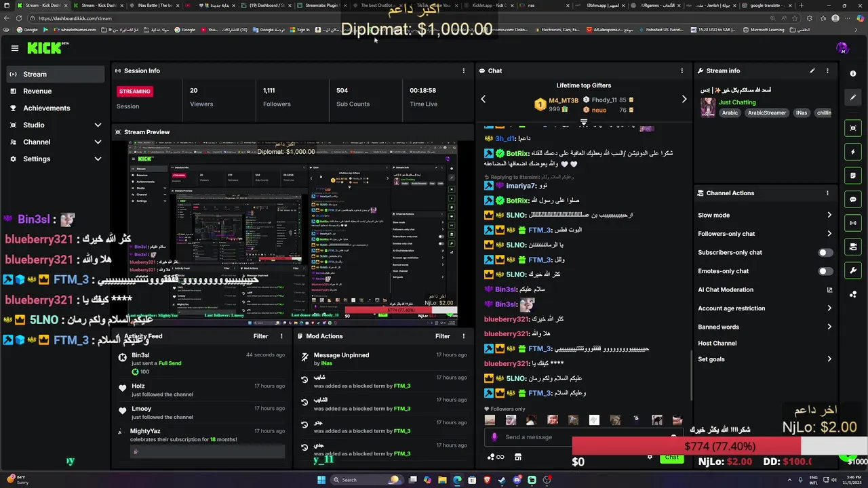The height and width of the screenshot is (488, 868).
Task: Open Banned words settings arrow
Action: click(x=829, y=327)
